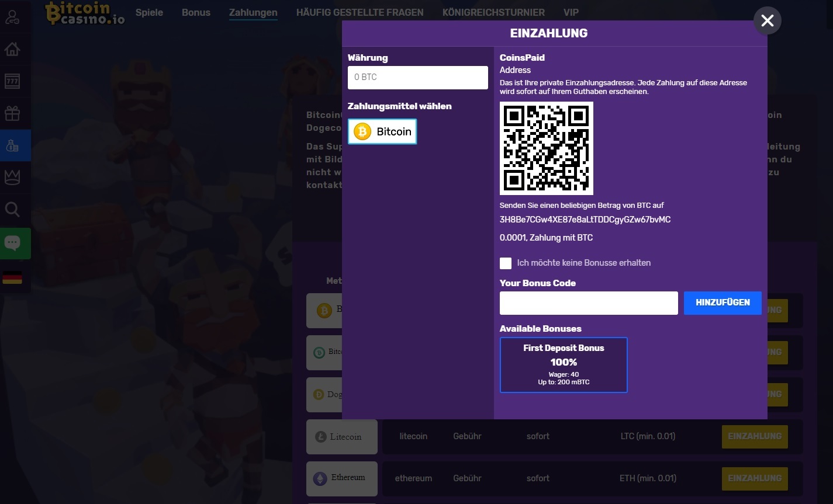Click the BTC deposit address text

(585, 220)
